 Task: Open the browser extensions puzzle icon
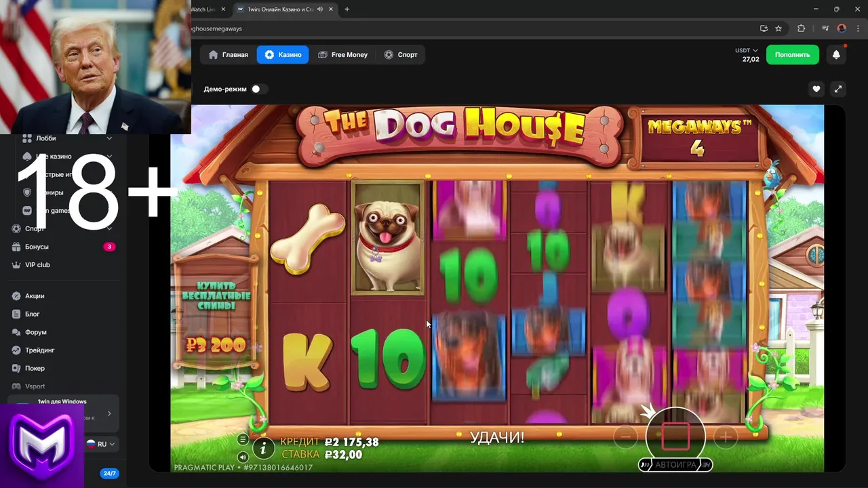(x=801, y=28)
